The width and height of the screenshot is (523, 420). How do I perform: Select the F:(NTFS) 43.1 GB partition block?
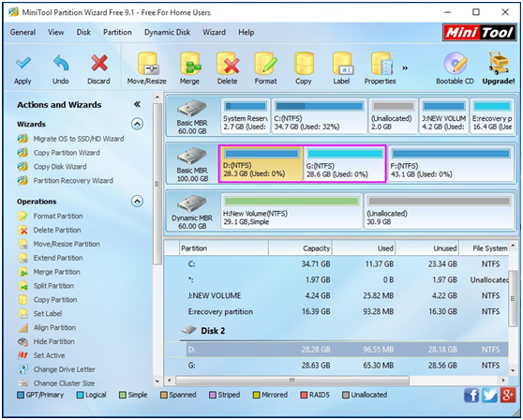[x=451, y=164]
